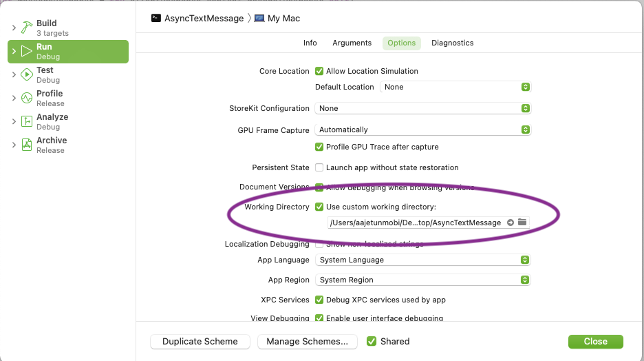This screenshot has height=361, width=644.
Task: Click the Test diamond play icon
Action: 27,74
